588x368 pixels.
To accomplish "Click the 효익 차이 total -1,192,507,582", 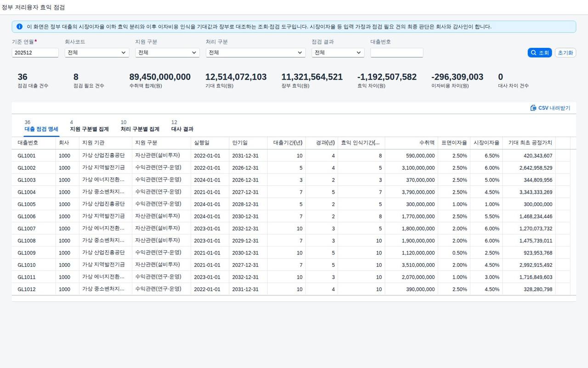I will point(387,77).
